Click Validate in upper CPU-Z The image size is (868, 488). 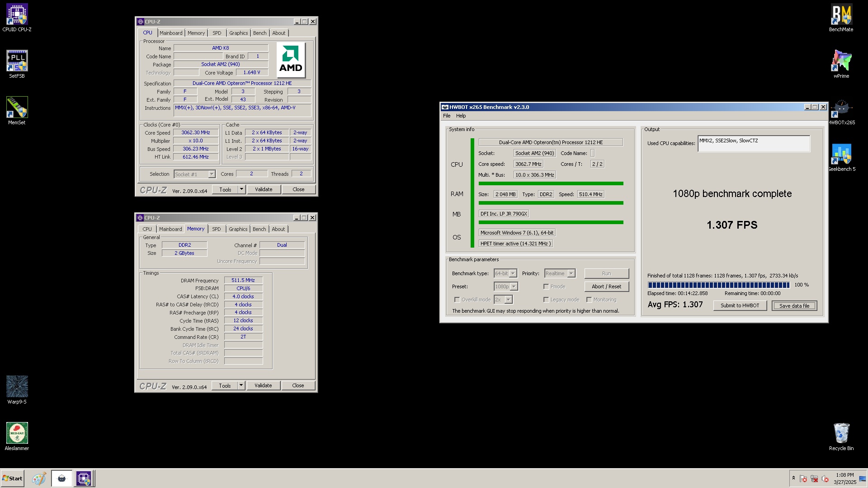[264, 189]
